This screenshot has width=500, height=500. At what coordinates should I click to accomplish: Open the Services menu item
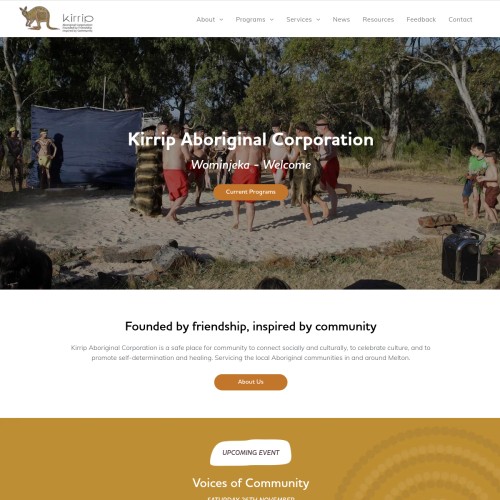[x=299, y=20]
